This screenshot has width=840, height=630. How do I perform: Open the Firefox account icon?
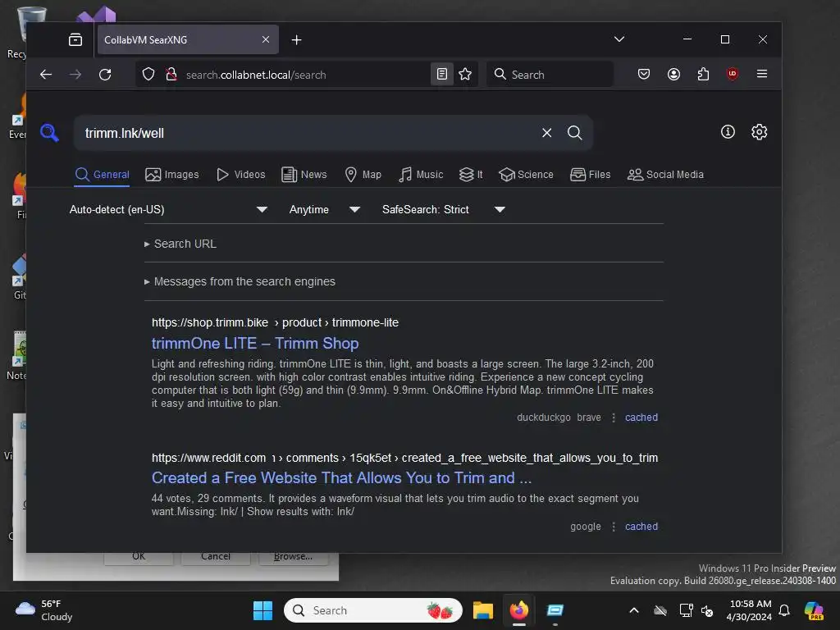click(674, 74)
